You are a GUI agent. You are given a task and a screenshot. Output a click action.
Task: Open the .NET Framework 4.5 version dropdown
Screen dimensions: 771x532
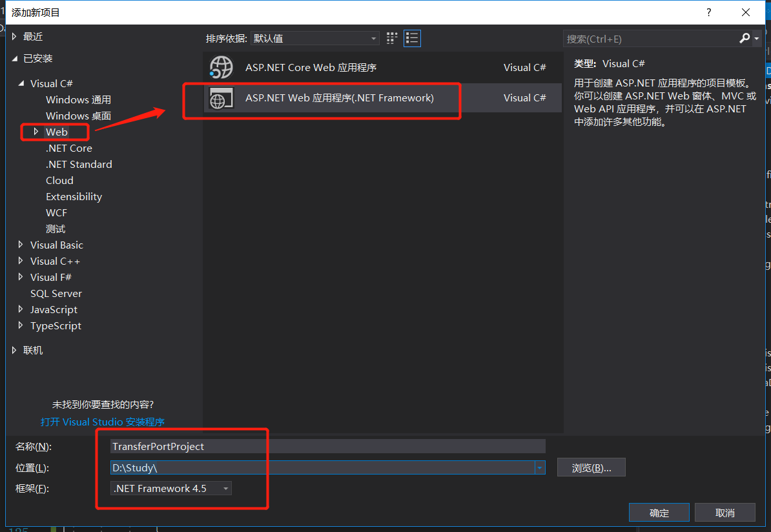point(171,488)
